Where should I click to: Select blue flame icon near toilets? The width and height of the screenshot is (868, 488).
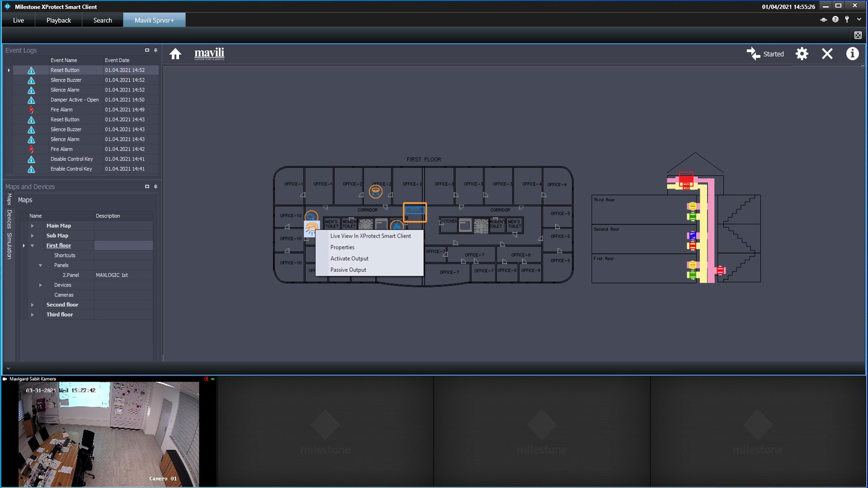(x=396, y=225)
